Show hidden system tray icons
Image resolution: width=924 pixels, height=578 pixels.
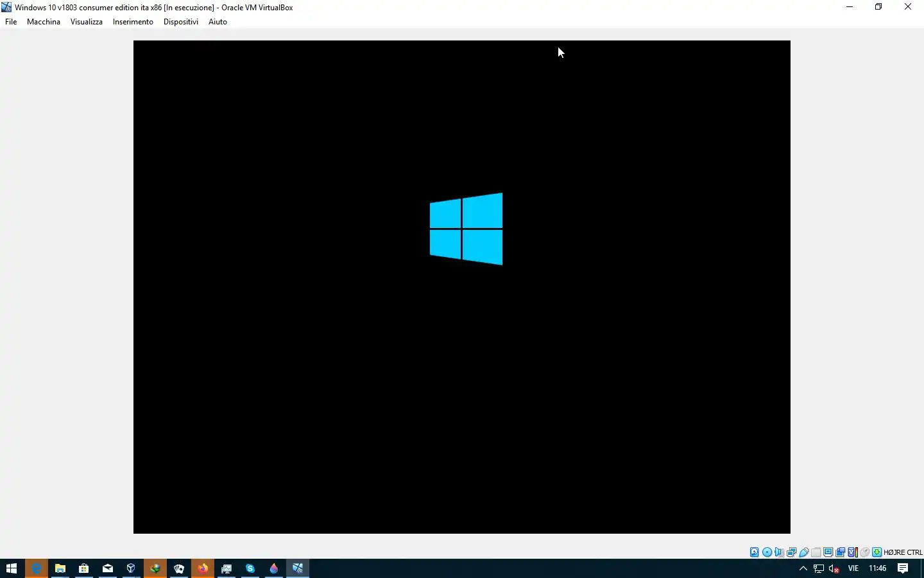pyautogui.click(x=803, y=568)
